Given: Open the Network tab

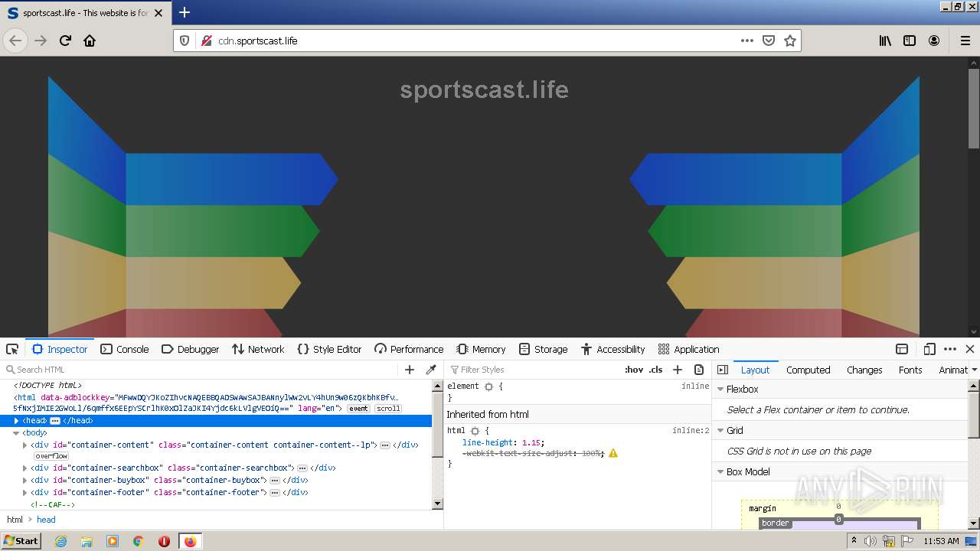Looking at the screenshot, I should pyautogui.click(x=258, y=349).
